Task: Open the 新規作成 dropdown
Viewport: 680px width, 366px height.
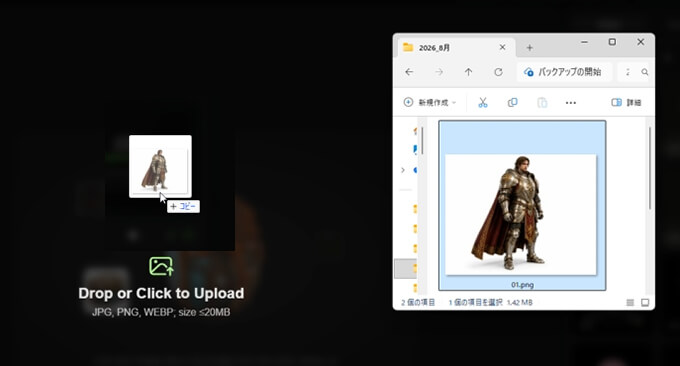Action: coord(430,103)
